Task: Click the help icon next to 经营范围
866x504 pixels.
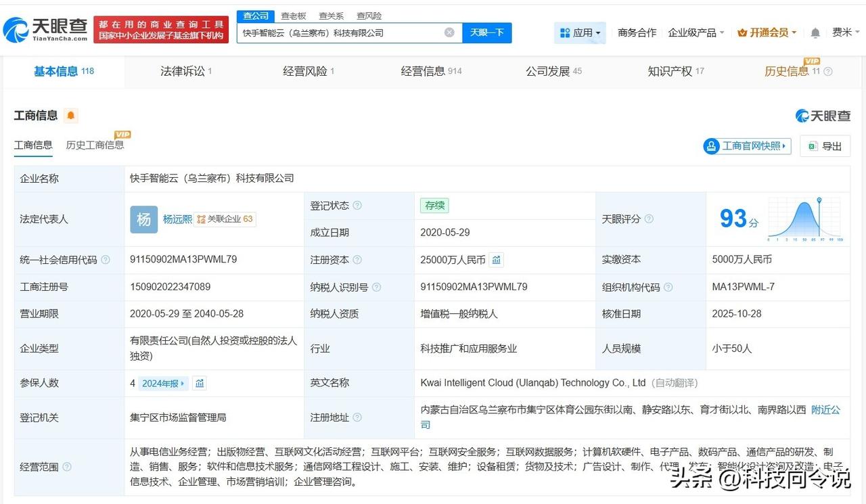Action: [x=67, y=467]
